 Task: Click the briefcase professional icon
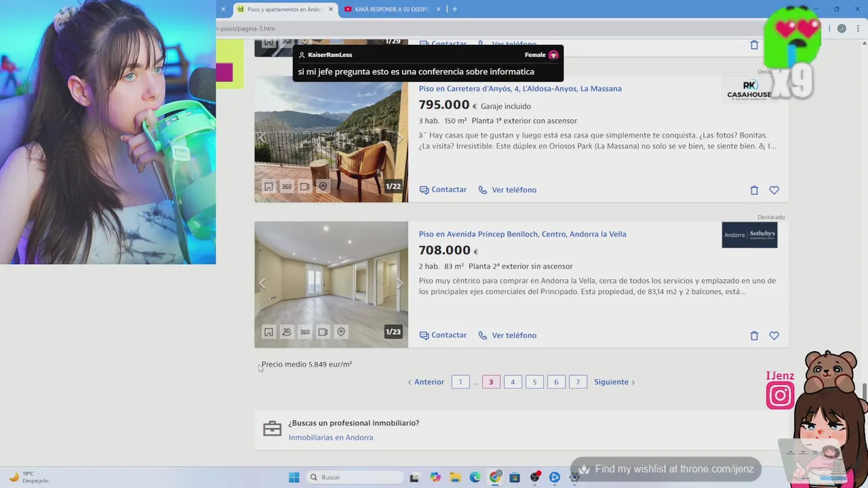tap(272, 429)
